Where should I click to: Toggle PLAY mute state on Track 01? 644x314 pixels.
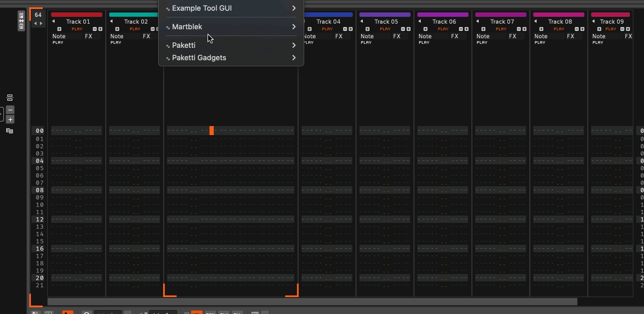tap(77, 29)
